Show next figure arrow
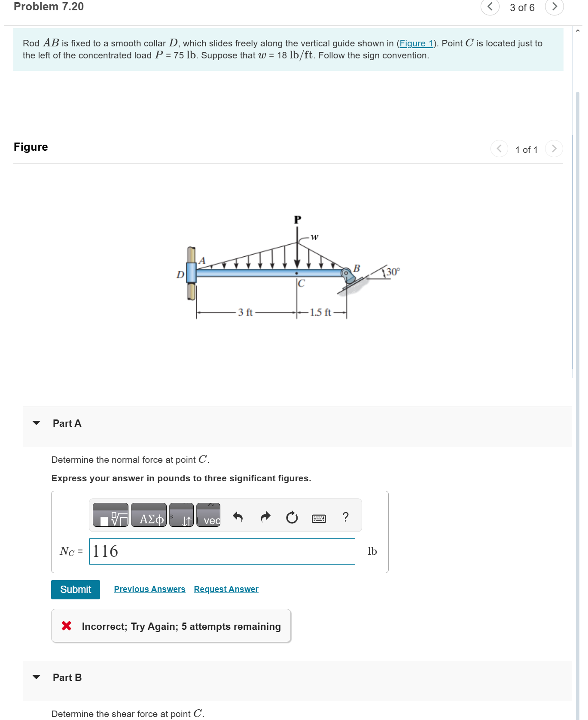Image resolution: width=588 pixels, height=720 pixels. 554,149
